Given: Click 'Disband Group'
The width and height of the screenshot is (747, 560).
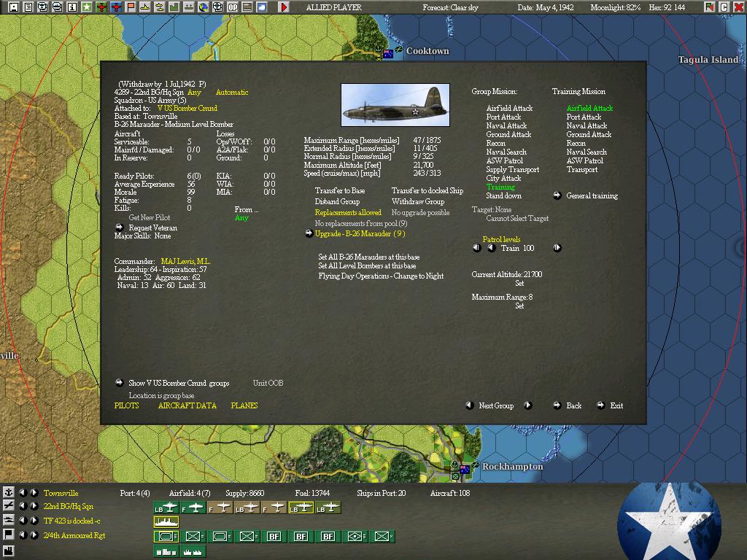Looking at the screenshot, I should pos(337,201).
